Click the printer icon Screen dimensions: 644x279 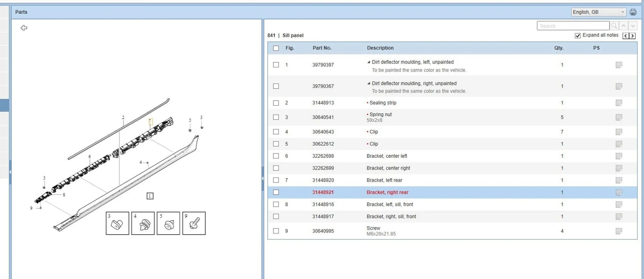click(633, 12)
